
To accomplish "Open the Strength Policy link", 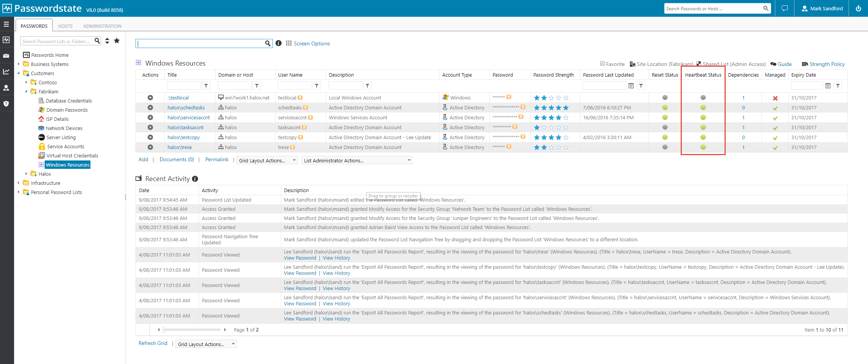I will coord(827,64).
